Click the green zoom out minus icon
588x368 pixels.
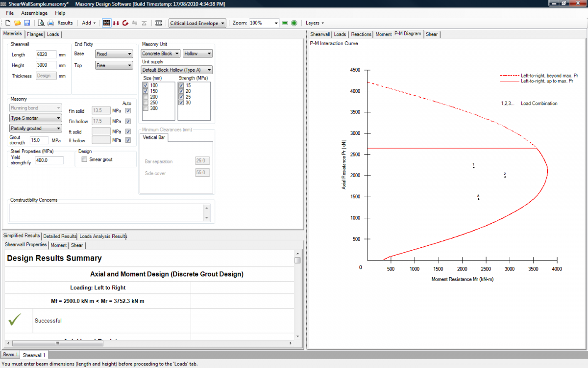point(285,23)
